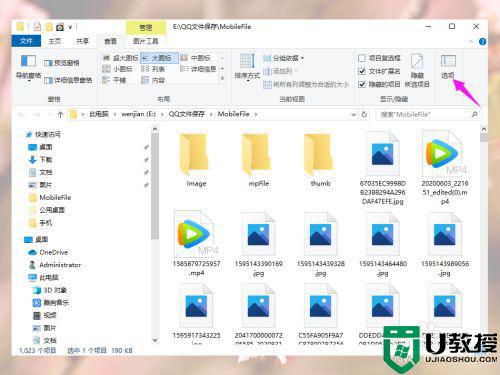Select the 20200603_221651_edited(0).mp4 file
500x375 pixels.
(x=444, y=168)
